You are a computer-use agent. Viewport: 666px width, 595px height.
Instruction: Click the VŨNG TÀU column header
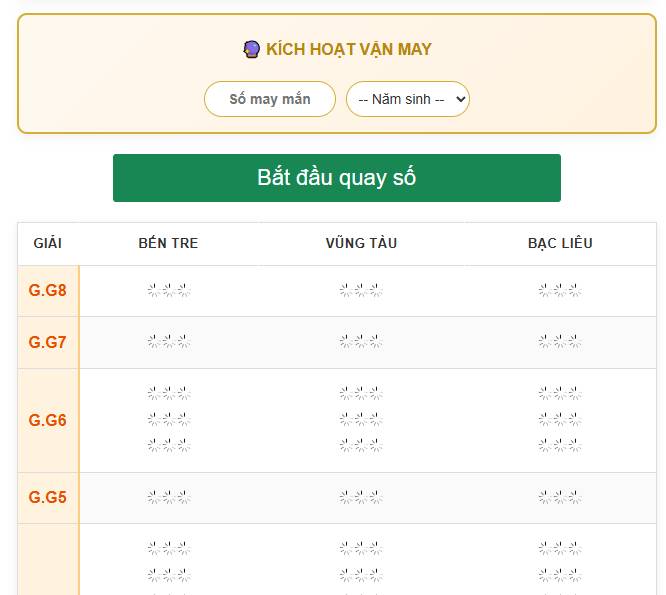[x=361, y=243]
